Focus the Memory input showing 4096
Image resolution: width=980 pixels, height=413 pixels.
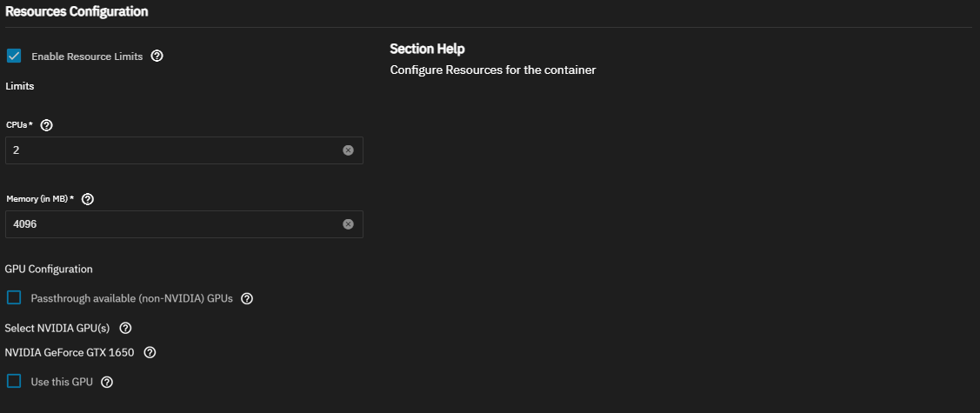click(174, 224)
